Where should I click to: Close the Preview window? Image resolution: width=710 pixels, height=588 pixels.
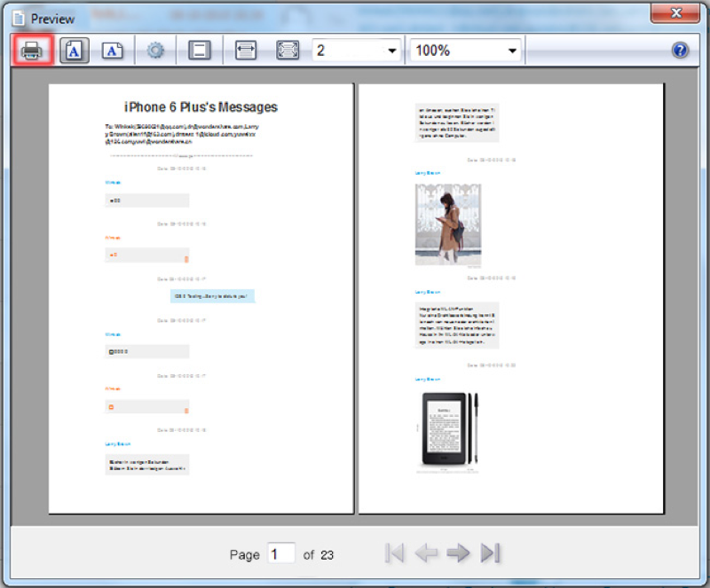tap(675, 12)
